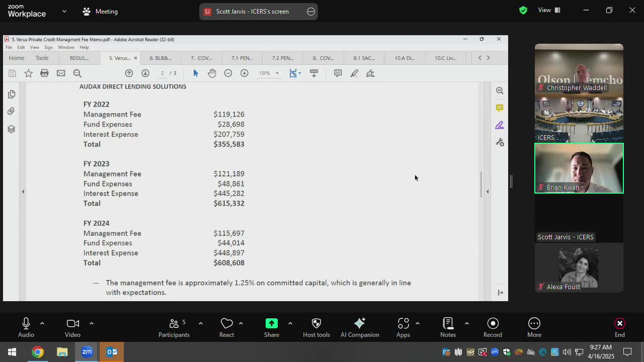Click the Acrobat print icon
Viewport: 644px width, 362px height.
point(44,73)
